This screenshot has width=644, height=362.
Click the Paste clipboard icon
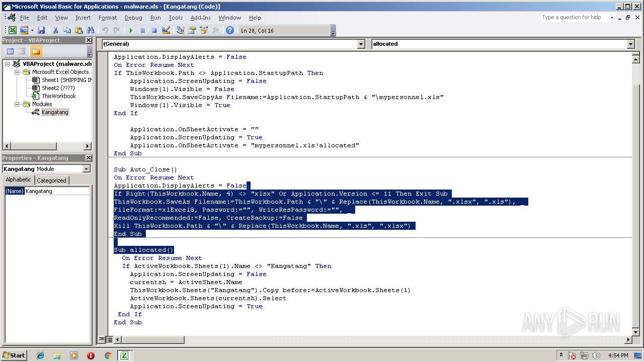tap(78, 30)
